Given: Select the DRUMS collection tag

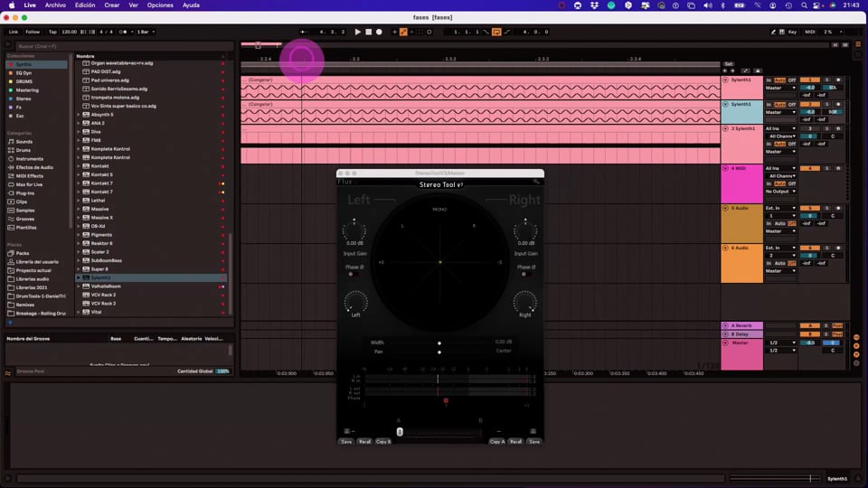Looking at the screenshot, I should tap(24, 81).
